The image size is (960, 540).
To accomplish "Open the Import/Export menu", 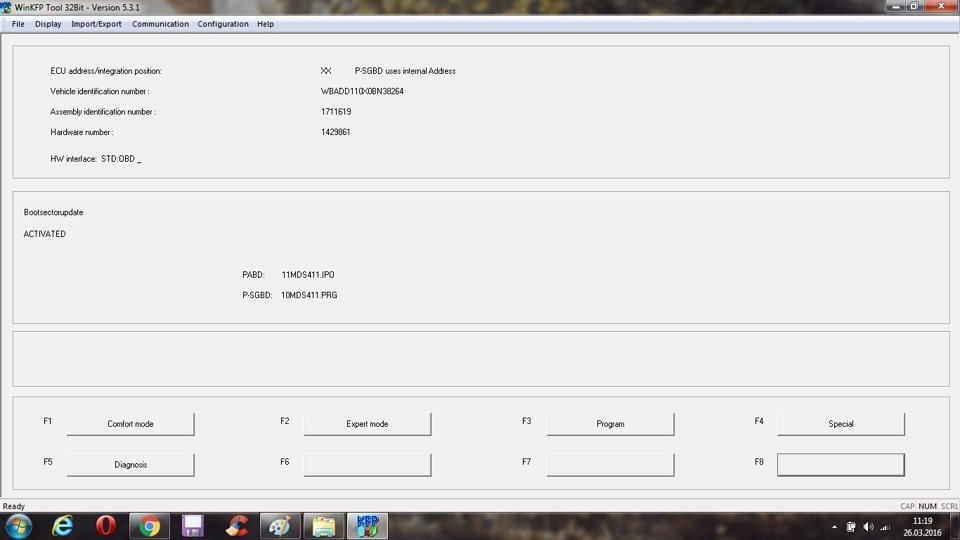I will [x=96, y=24].
